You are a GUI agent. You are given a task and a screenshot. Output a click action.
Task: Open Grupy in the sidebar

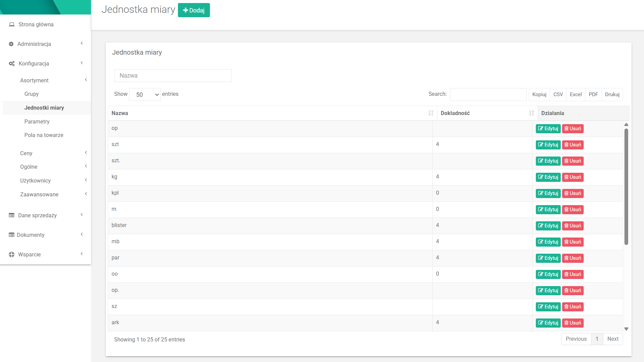(x=31, y=94)
